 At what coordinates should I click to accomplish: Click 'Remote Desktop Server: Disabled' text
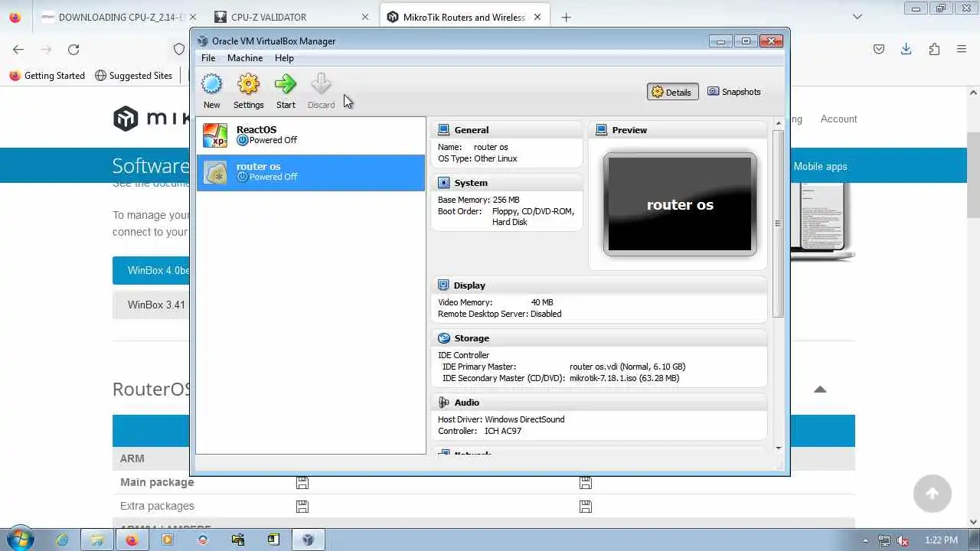499,314
